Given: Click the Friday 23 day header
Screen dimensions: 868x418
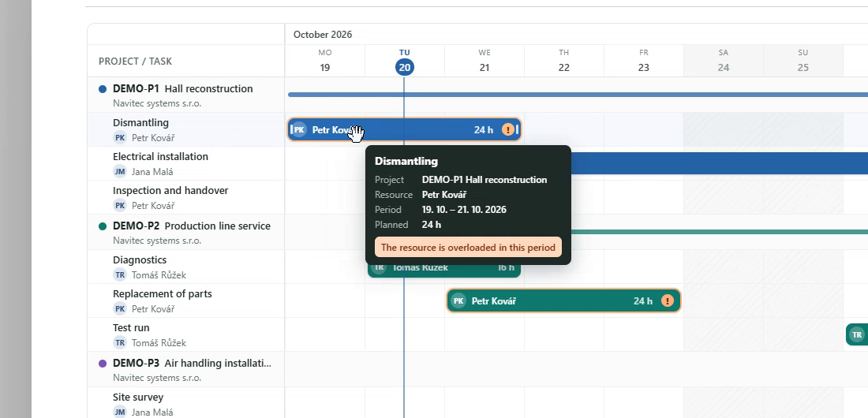Looking at the screenshot, I should (x=643, y=61).
